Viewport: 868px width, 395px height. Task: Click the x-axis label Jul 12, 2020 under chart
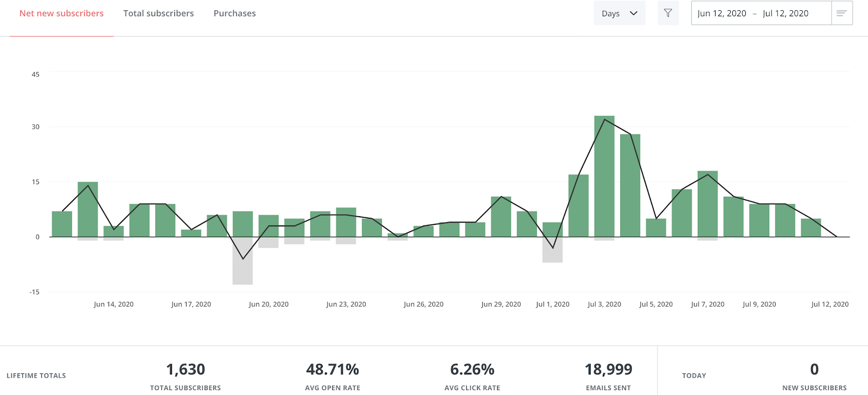(829, 305)
